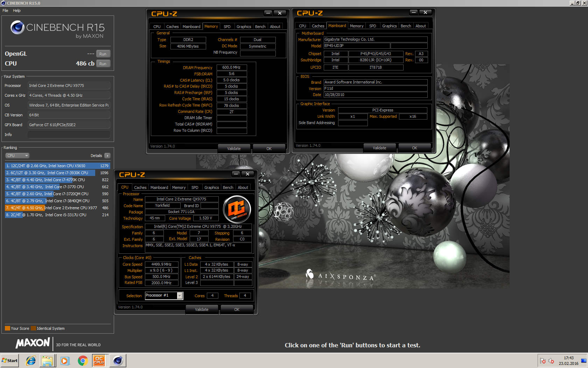Viewport: 588px width, 368px height.
Task: Click the GFX Board field GeForce GT 610
Action: 69,125
